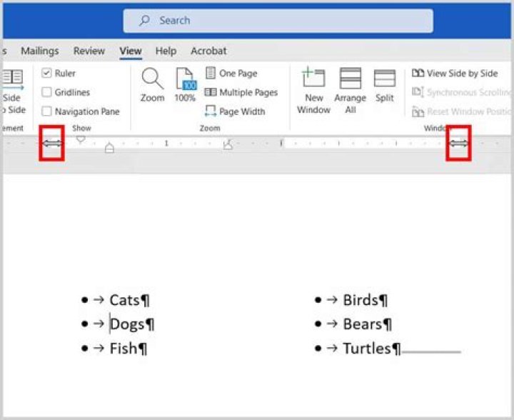Viewport: 514px width, 420px height.
Task: Enable the Navigation Pane checkbox
Action: pos(46,111)
